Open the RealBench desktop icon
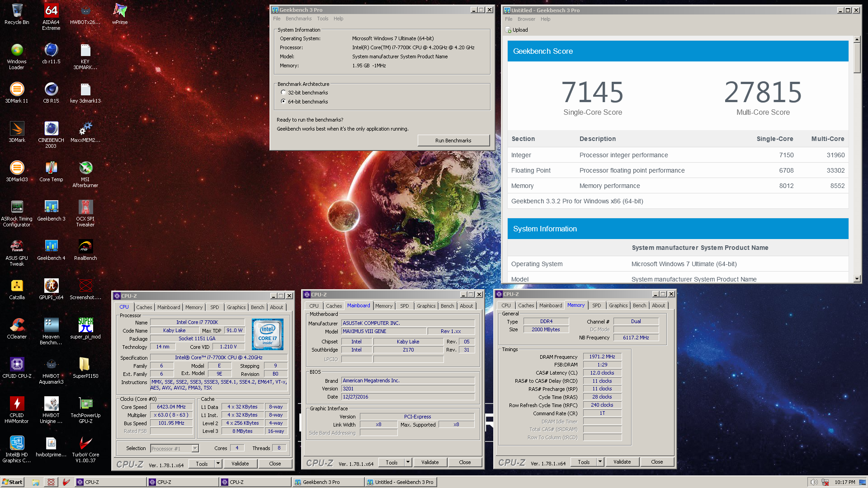Image resolution: width=868 pixels, height=488 pixels. pos(85,250)
